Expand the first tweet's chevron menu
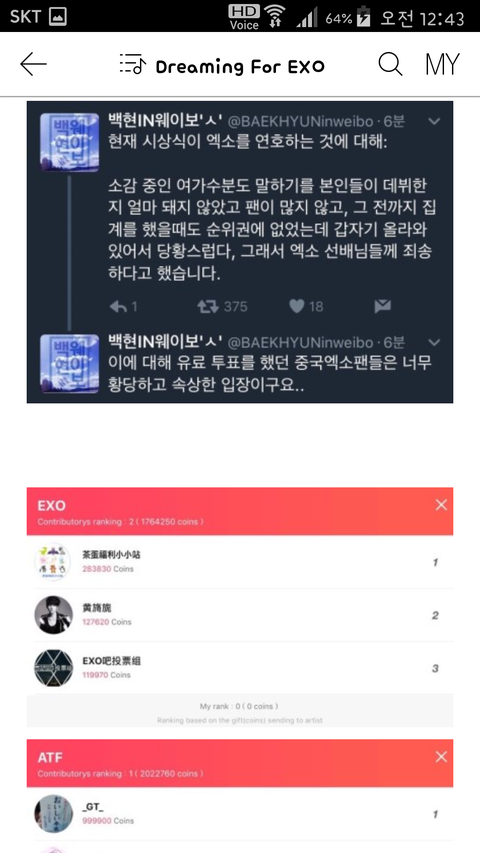The width and height of the screenshot is (480, 853). point(434,121)
